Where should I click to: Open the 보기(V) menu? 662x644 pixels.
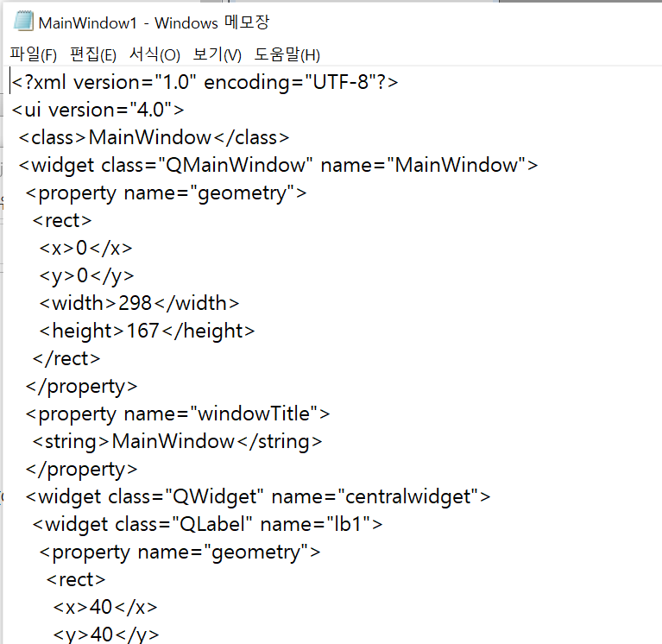pyautogui.click(x=217, y=55)
